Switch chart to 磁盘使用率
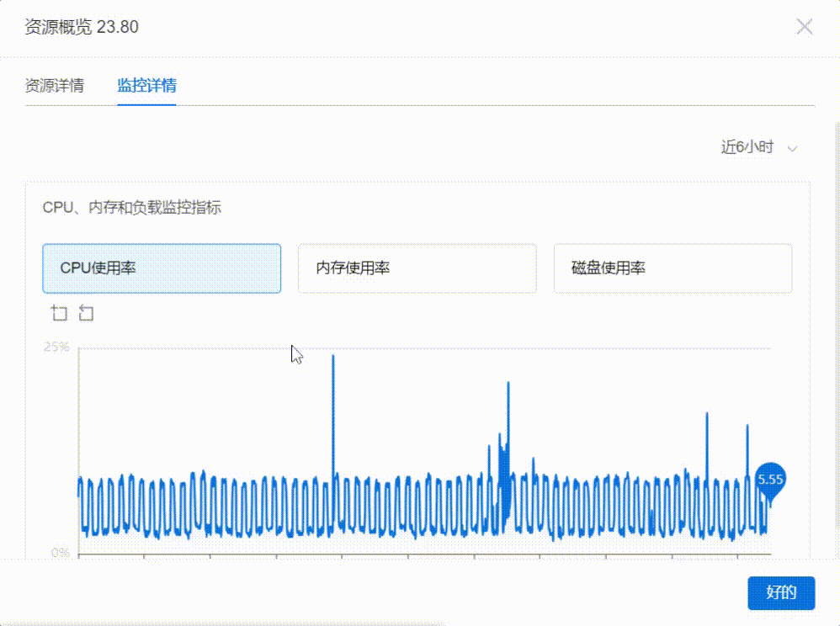Screen dimensions: 840x626 point(673,268)
